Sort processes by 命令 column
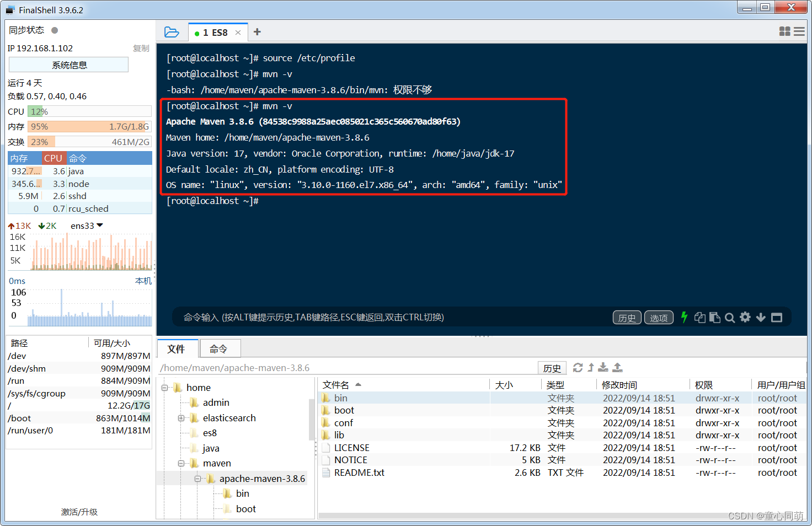 tap(109, 158)
